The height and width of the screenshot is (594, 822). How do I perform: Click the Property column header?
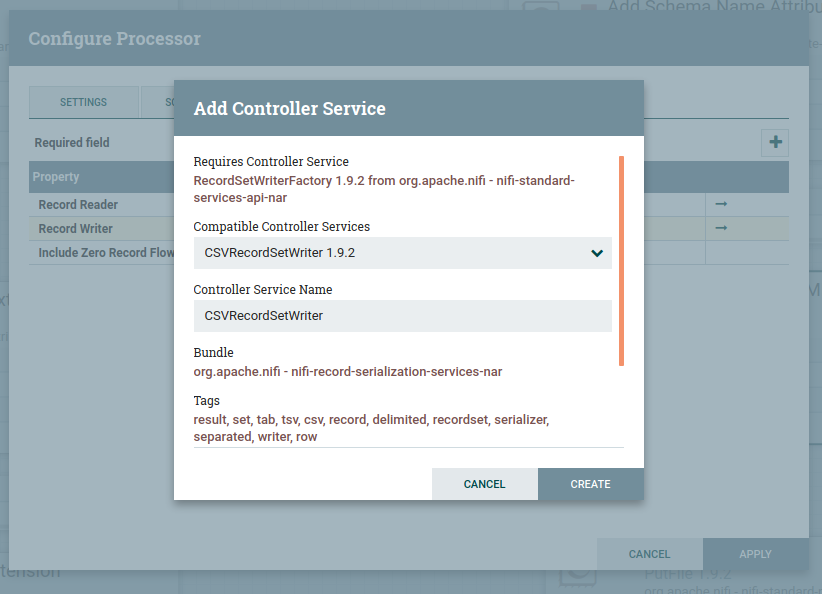click(x=100, y=177)
